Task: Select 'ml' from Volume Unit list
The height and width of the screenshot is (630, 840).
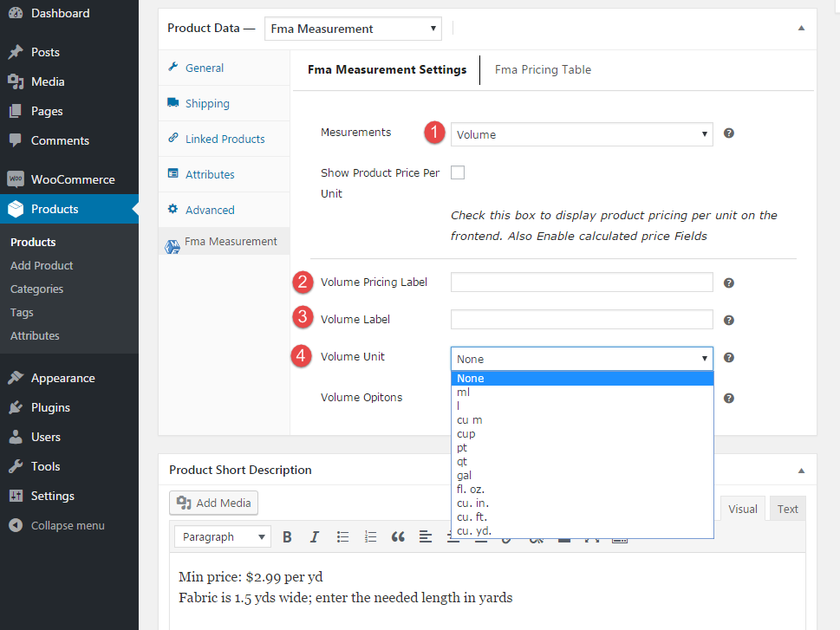Action: point(583,393)
